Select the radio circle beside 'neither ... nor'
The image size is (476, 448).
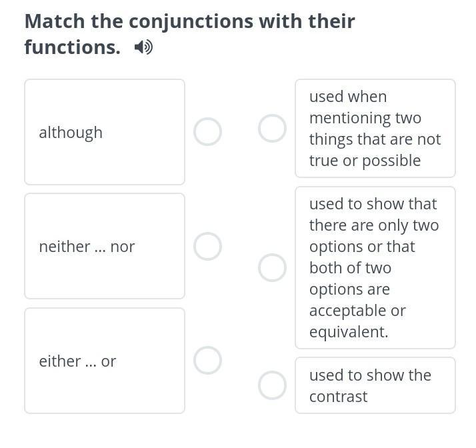[207, 246]
